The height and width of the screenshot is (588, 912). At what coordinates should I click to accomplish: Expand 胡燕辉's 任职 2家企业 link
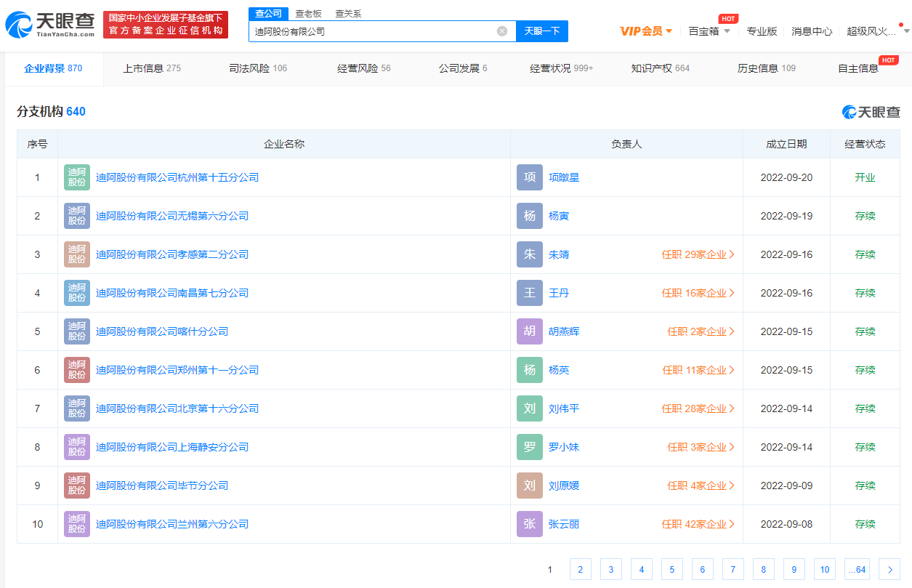click(x=701, y=331)
